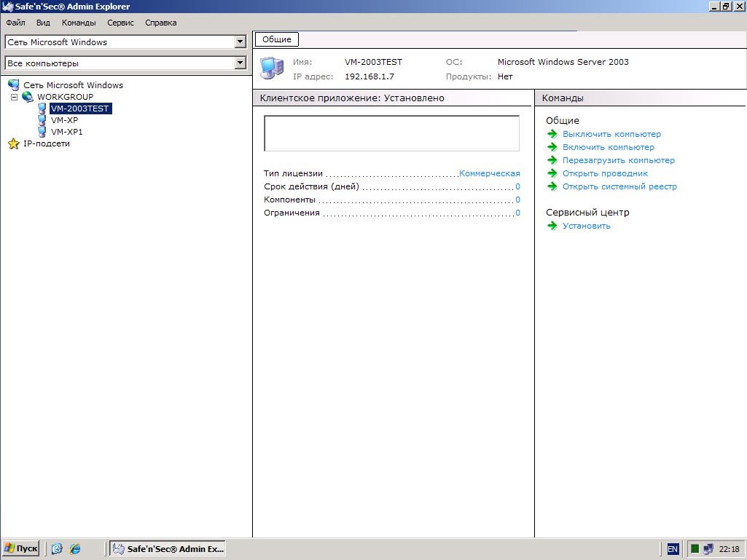Open the Сервис menu
This screenshot has height=560, width=747.
120,23
